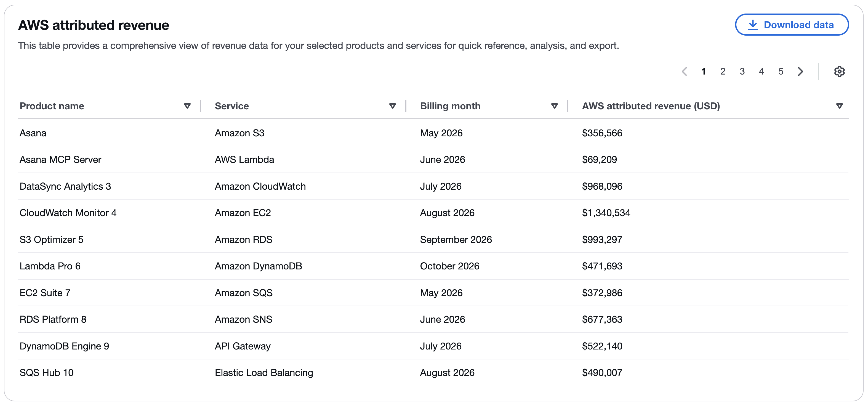Click the Amazon RDS service cell

coord(244,239)
